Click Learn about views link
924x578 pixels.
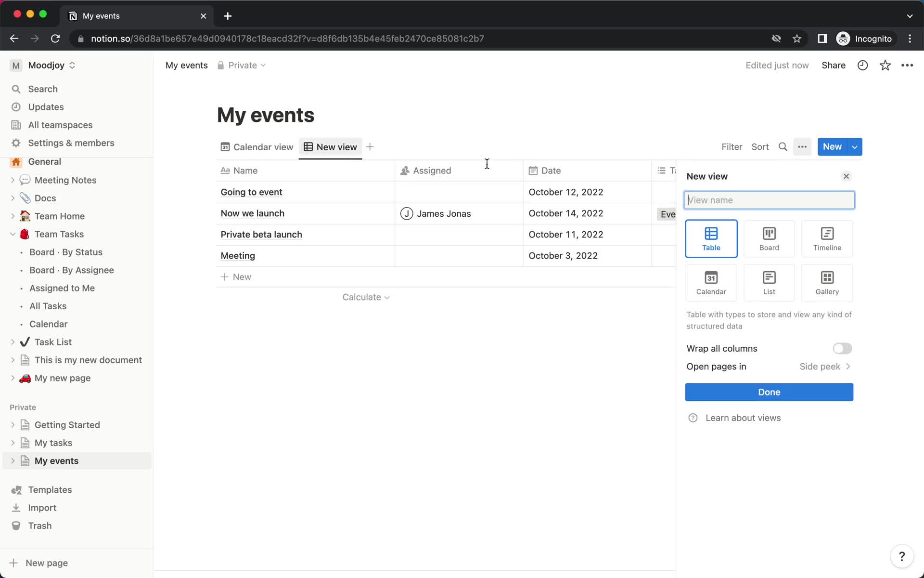(743, 418)
